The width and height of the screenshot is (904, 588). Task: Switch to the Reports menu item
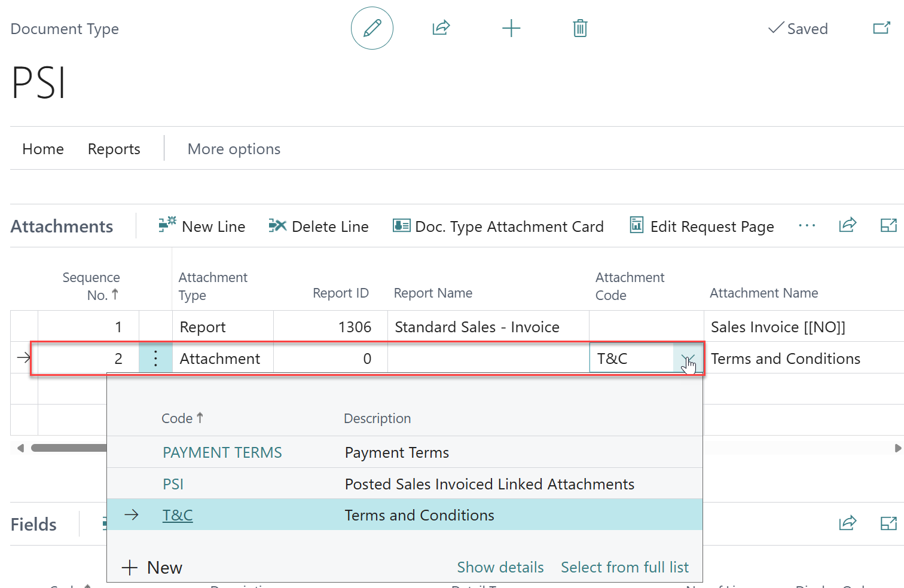click(x=114, y=149)
